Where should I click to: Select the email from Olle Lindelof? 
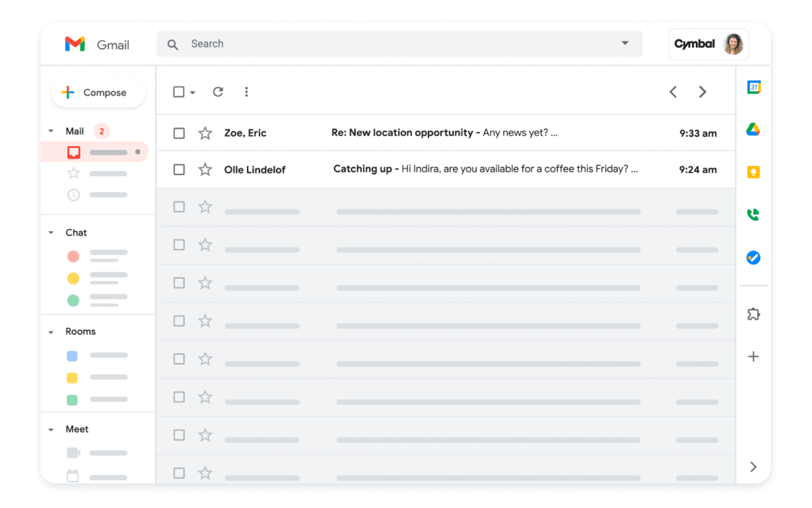tap(179, 169)
